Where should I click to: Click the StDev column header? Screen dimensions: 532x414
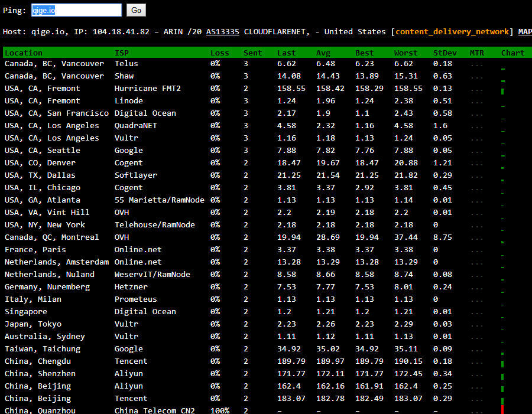pyautogui.click(x=445, y=53)
